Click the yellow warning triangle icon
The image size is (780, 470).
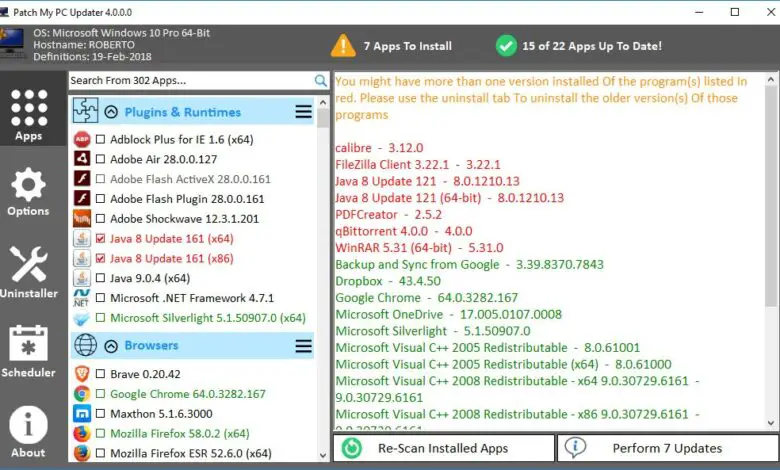tap(343, 46)
